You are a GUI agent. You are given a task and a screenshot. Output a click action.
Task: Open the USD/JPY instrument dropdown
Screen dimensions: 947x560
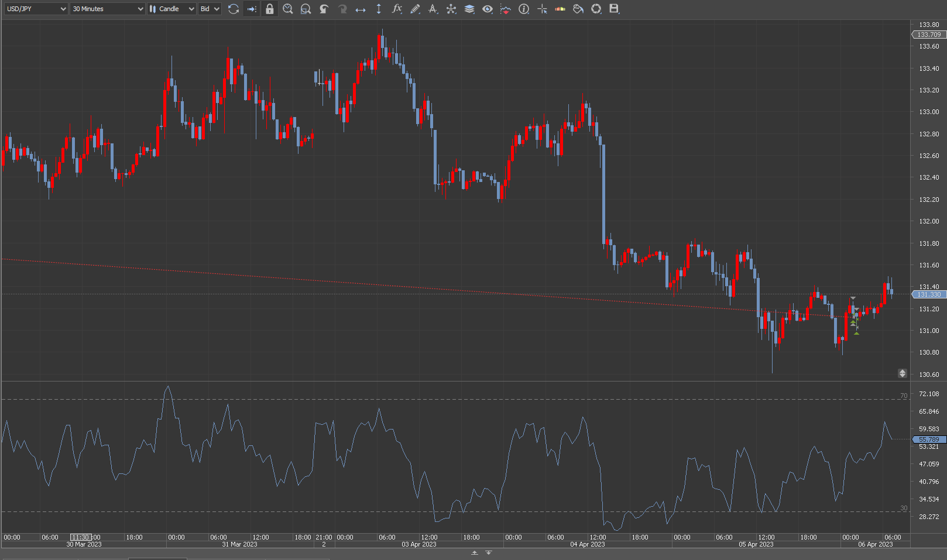pos(36,9)
